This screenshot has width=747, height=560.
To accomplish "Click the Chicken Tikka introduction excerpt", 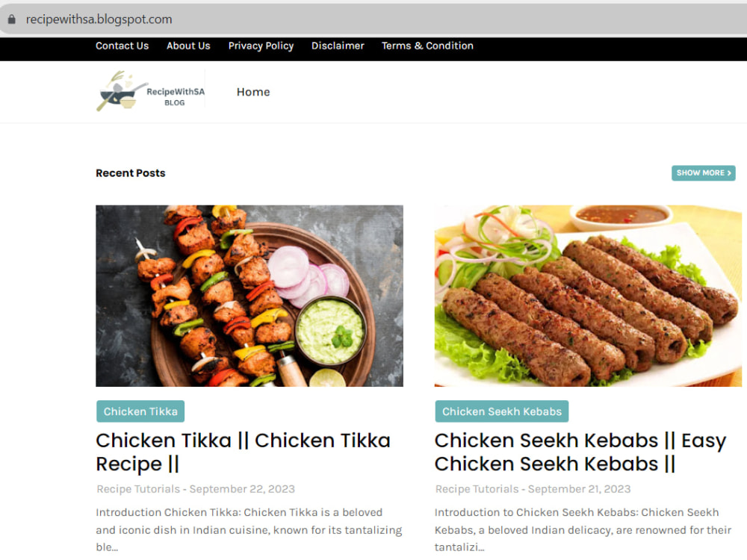I will 249,529.
